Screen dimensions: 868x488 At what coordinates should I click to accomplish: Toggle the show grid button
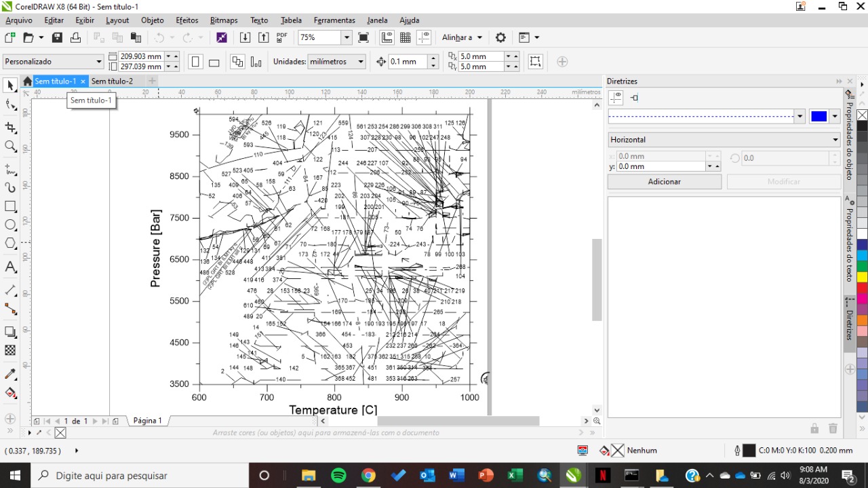coord(406,38)
